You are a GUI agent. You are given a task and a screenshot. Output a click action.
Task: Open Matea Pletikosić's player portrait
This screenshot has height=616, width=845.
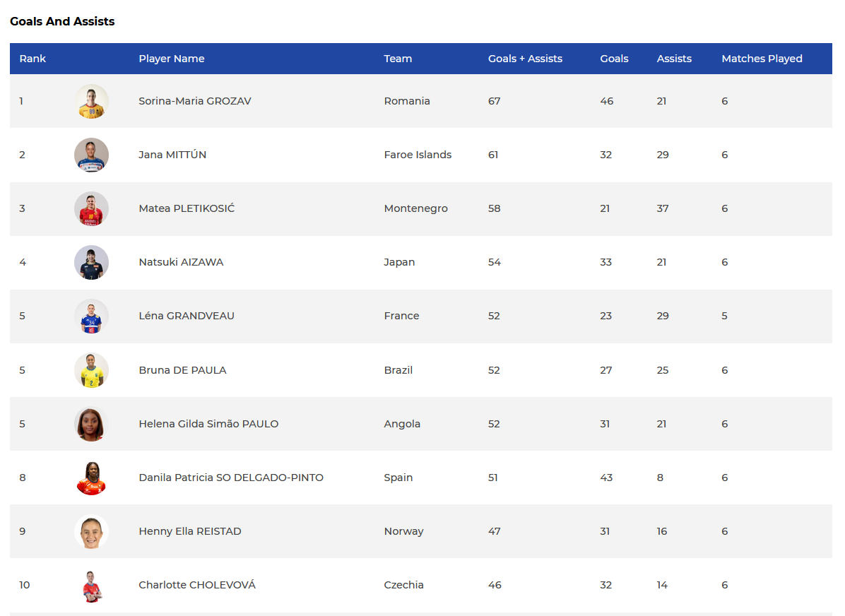pyautogui.click(x=91, y=208)
